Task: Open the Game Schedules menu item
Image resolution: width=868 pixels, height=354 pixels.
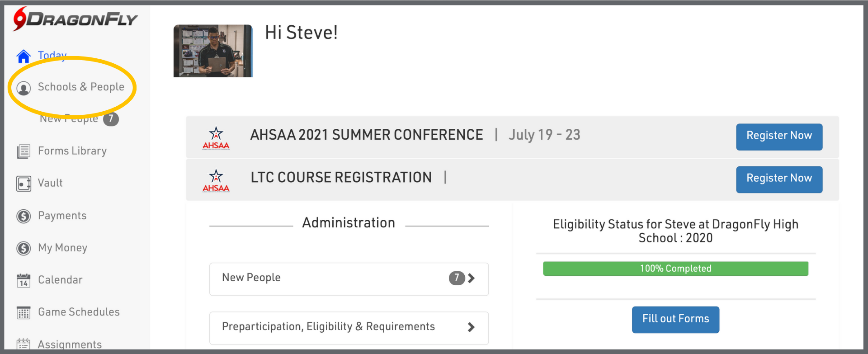Action: 79,312
